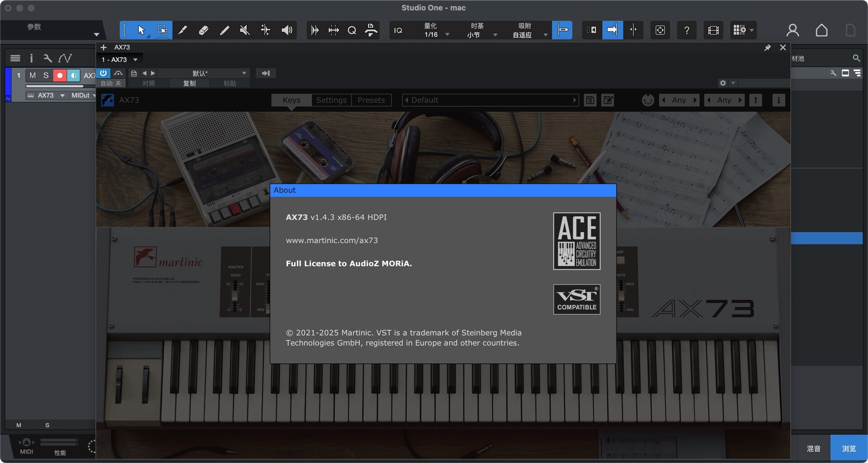This screenshot has height=463, width=868.
Task: Open the AX73 info i icon
Action: pyautogui.click(x=778, y=100)
